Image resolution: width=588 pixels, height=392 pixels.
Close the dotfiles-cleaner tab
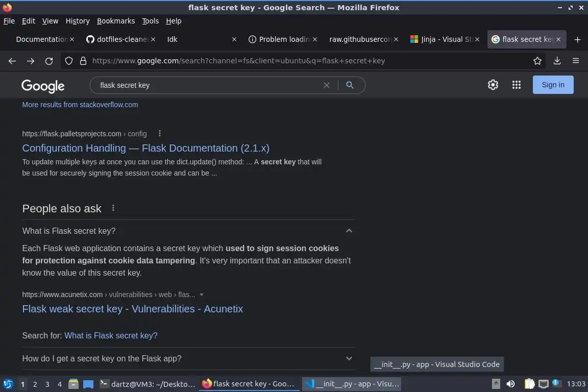pos(153,39)
